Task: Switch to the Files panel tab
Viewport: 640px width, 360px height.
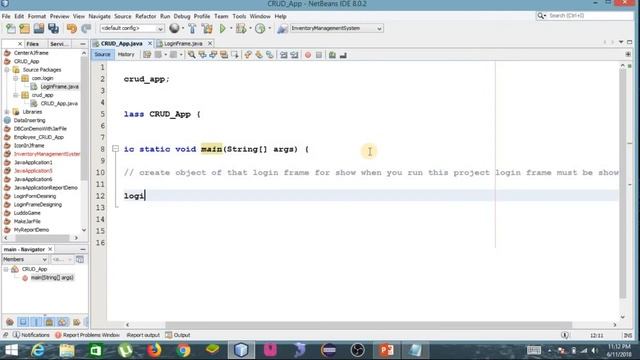Action: pos(33,44)
